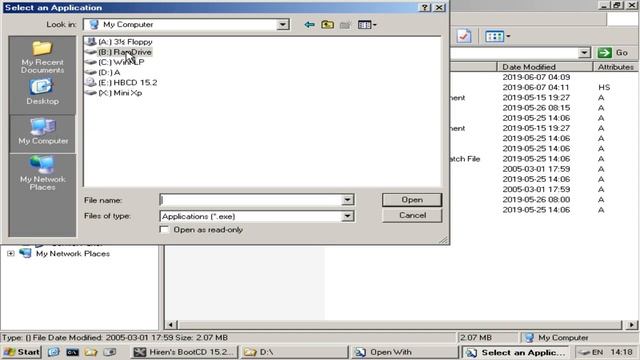Select the row dated 2019-05-26 08:15
The width and height of the screenshot is (640, 360).
coord(536,108)
